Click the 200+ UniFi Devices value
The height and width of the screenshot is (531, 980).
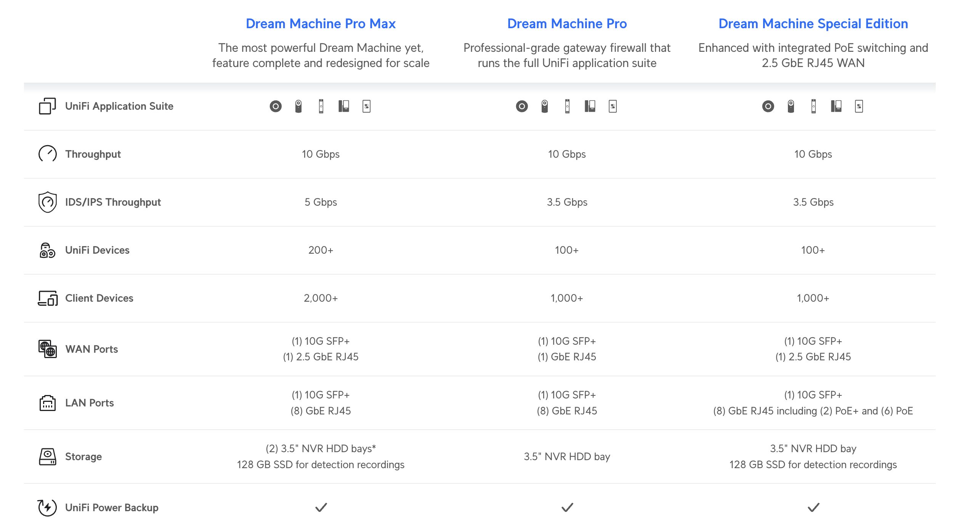coord(321,250)
